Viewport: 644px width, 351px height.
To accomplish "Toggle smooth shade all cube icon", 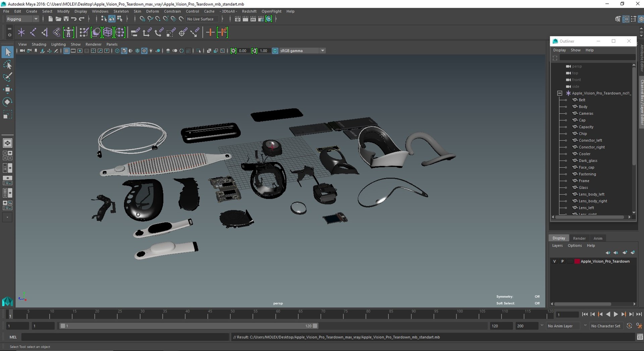I will 124,51.
